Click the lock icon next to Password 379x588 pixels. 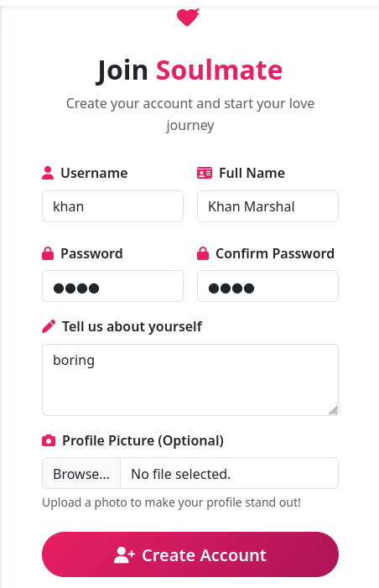tap(48, 253)
